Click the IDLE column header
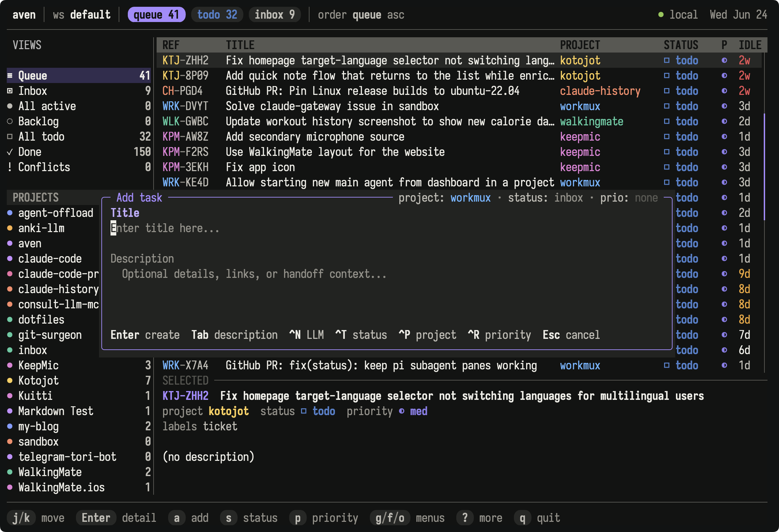 [x=750, y=45]
